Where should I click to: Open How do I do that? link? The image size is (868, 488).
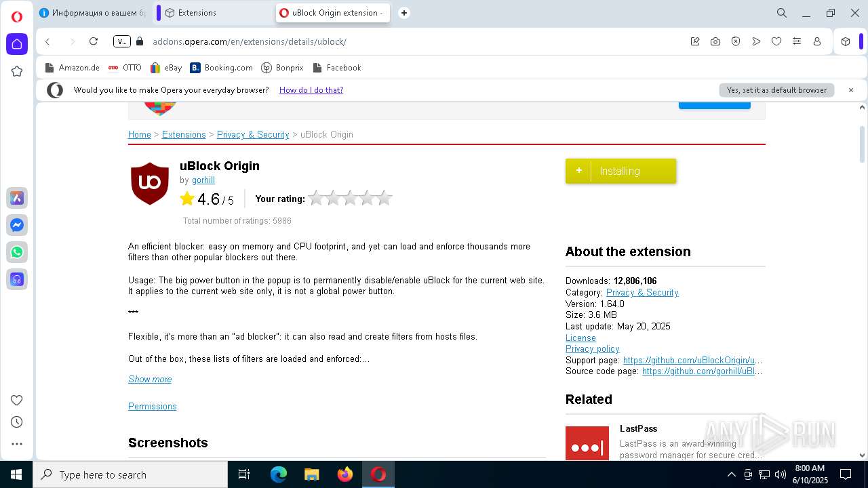pos(311,90)
